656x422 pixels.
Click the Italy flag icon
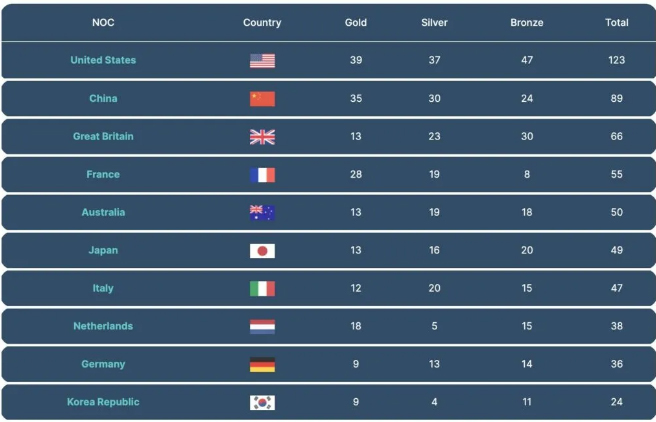[262, 289]
